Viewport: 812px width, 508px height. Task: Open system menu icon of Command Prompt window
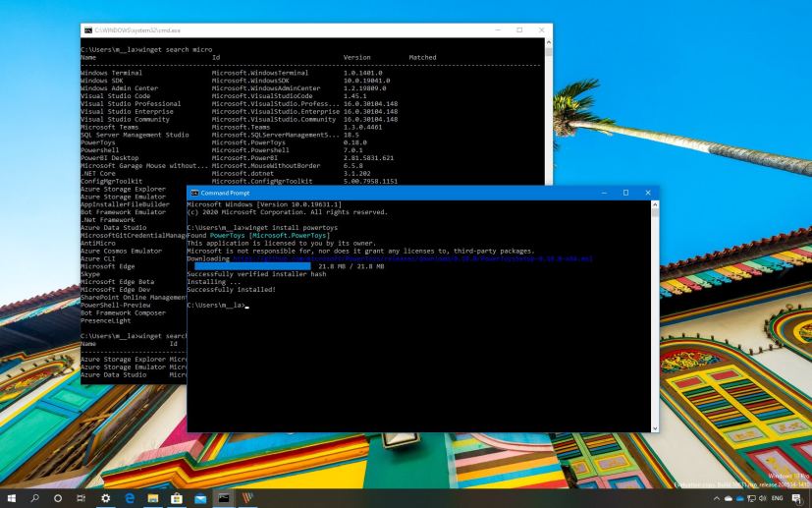(194, 193)
